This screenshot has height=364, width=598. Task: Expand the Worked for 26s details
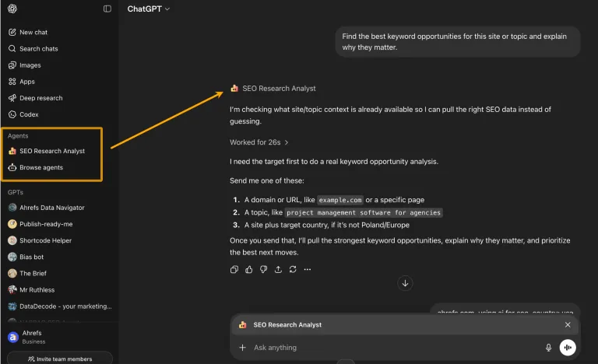tap(259, 142)
